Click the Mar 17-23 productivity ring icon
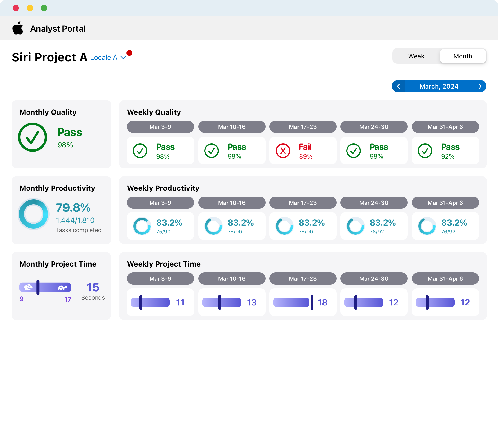Screen dimensions: 498x448 tap(285, 226)
